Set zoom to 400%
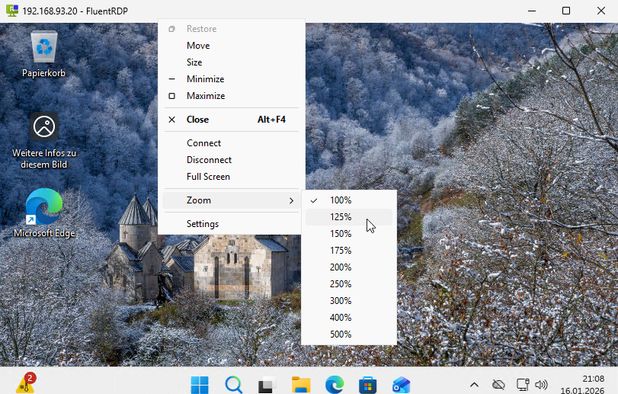Screen dimensions: 618x394 (349, 318)
